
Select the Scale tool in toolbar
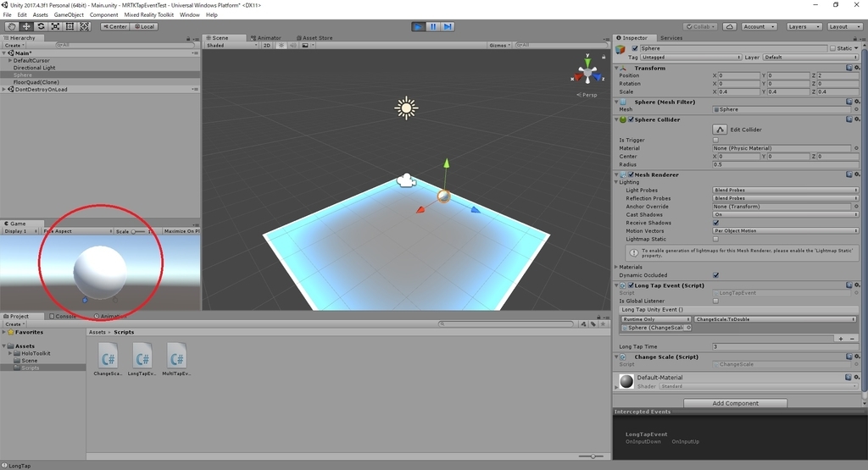point(55,26)
